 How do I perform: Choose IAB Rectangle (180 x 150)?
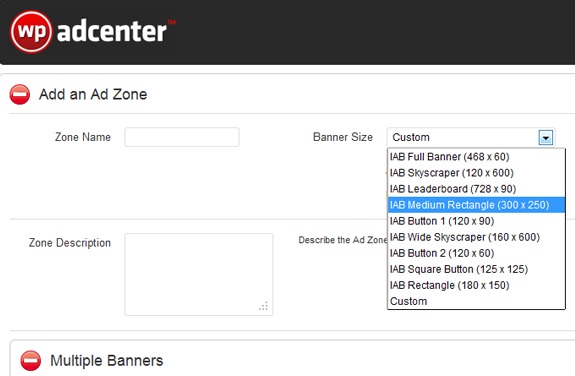[476, 285]
